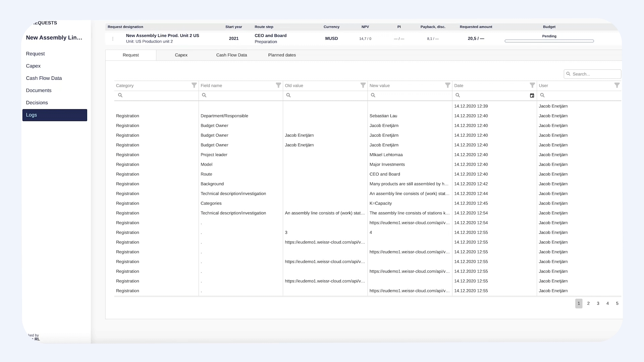The image size is (644, 362).
Task: Open the three-dot menu beside request name
Action: (113, 39)
